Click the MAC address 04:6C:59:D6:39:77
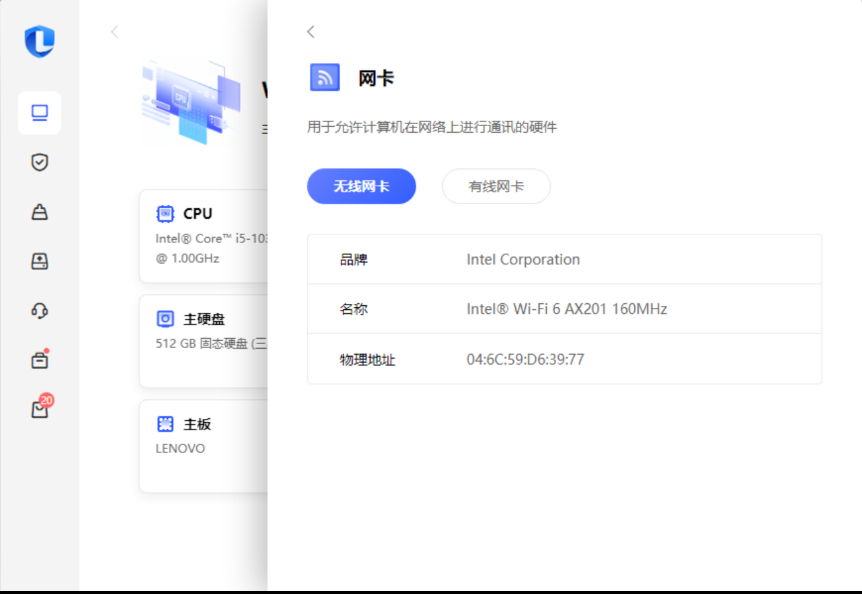This screenshot has height=594, width=862. click(x=526, y=359)
